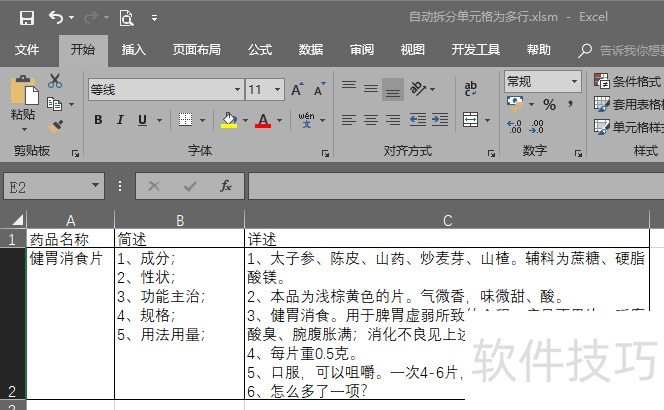The width and height of the screenshot is (664, 410).
Task: Switch to the 公式 Formulas tab
Action: (x=260, y=50)
